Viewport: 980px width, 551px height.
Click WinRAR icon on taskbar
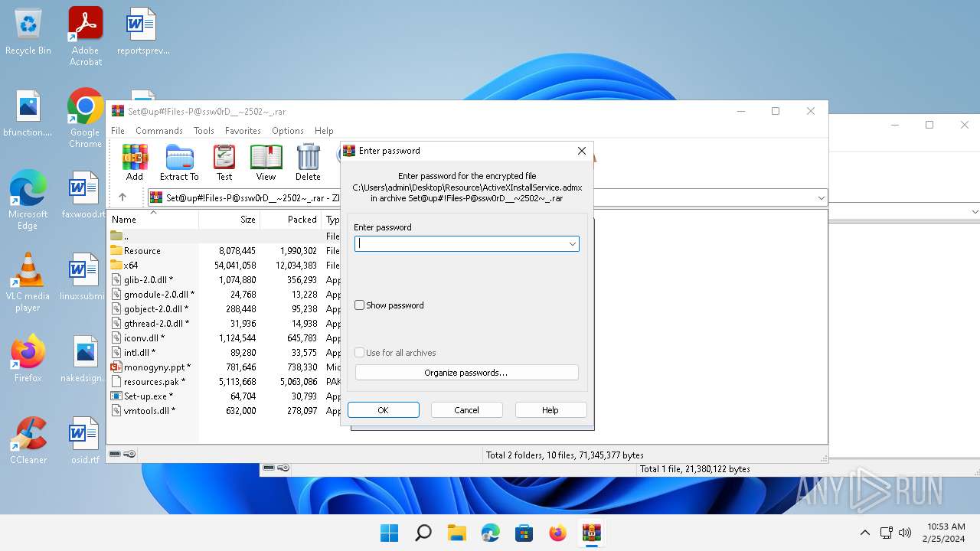click(591, 533)
